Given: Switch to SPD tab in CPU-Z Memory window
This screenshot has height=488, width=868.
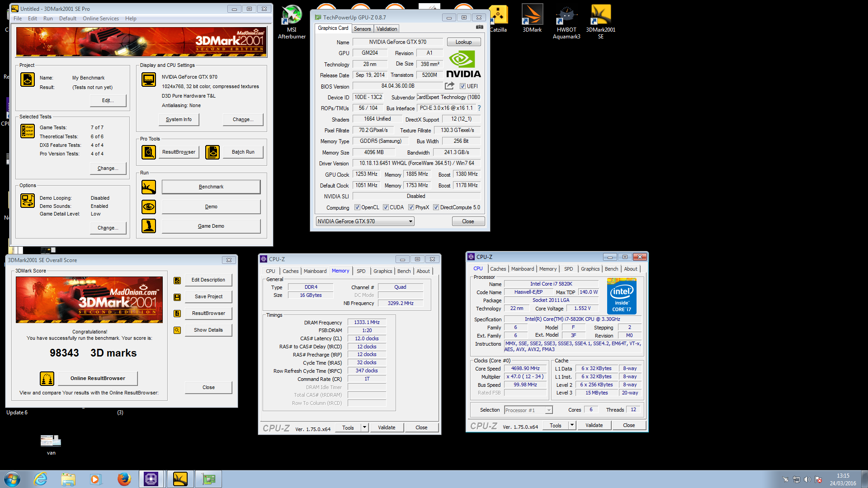Looking at the screenshot, I should point(361,271).
